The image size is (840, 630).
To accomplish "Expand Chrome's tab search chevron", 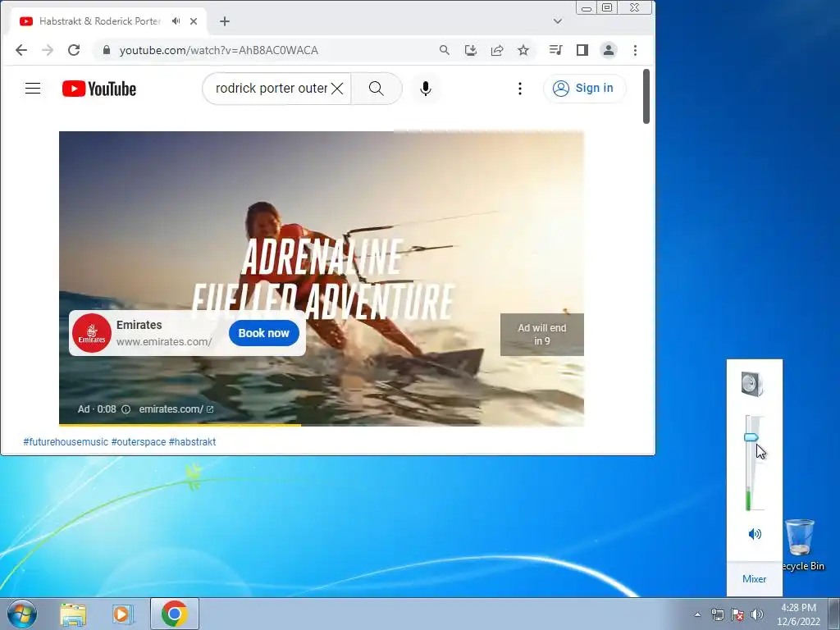I will pyautogui.click(x=558, y=21).
